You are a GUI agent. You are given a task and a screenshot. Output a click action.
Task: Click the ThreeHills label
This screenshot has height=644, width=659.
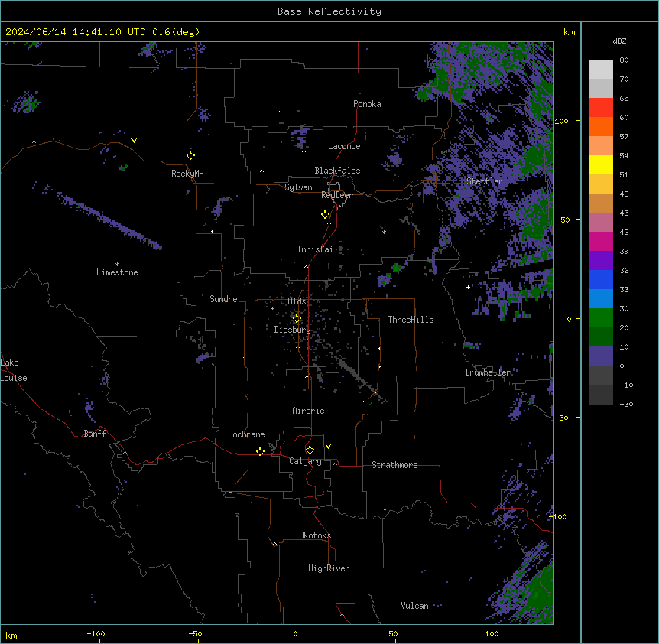click(411, 320)
